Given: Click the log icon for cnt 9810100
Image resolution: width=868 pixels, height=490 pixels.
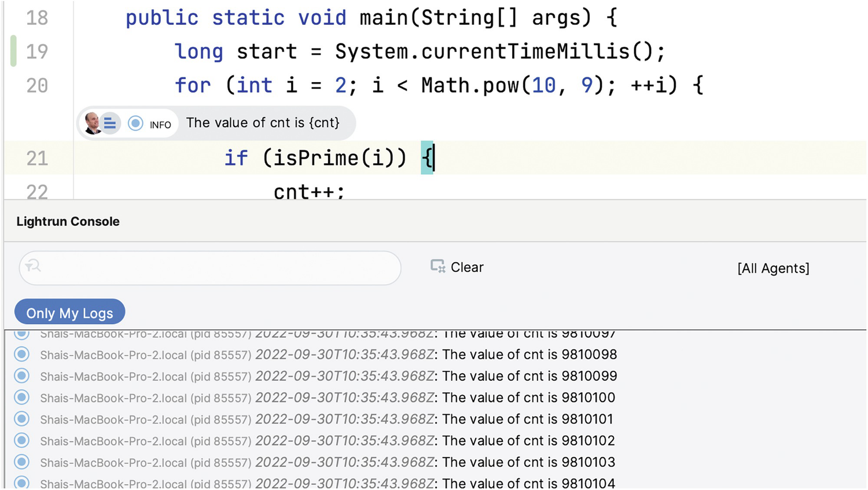Looking at the screenshot, I should pyautogui.click(x=22, y=397).
